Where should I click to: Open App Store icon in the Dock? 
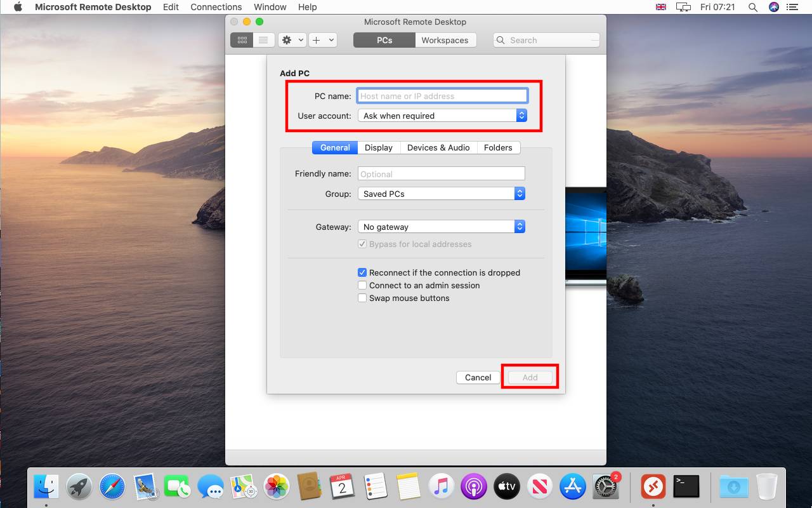pos(573,487)
